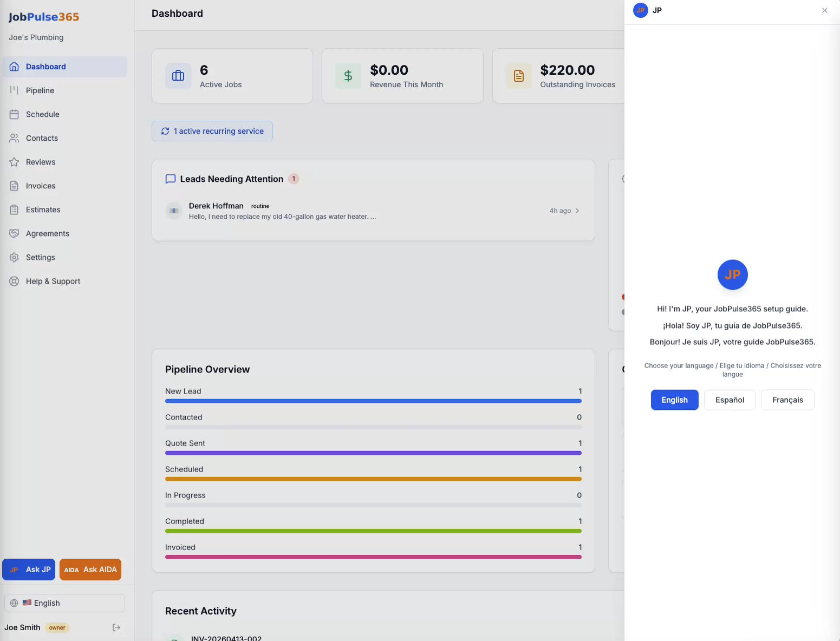Image resolution: width=840 pixels, height=641 pixels.
Task: Click the Help & Support lifebuoy icon
Action: [x=14, y=281]
